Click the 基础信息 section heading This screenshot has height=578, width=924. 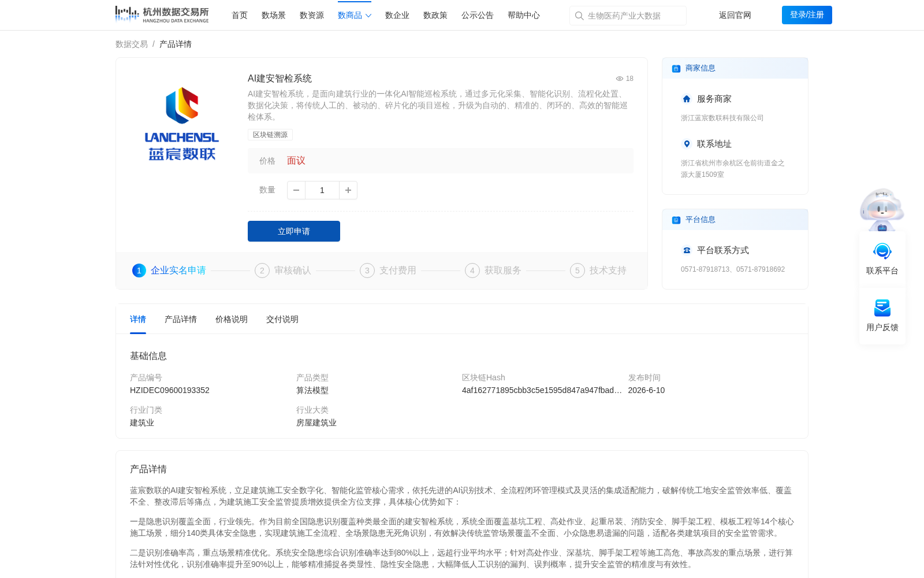click(x=148, y=356)
